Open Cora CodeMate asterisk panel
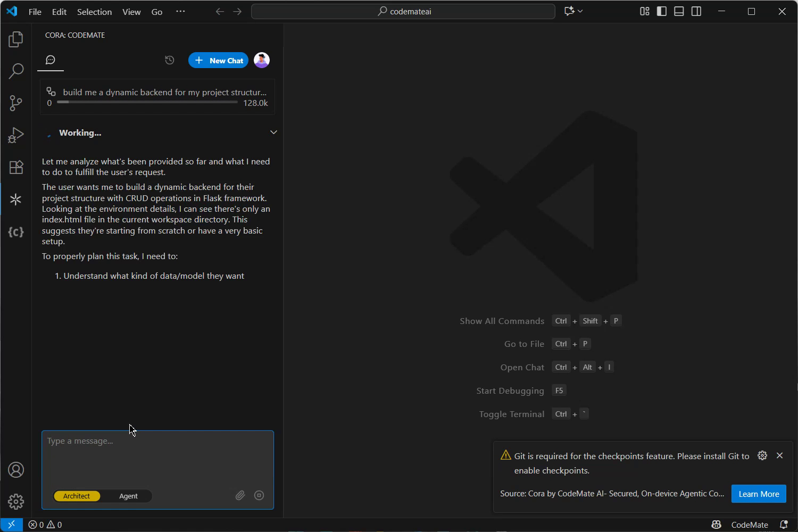The image size is (798, 532). point(16,199)
